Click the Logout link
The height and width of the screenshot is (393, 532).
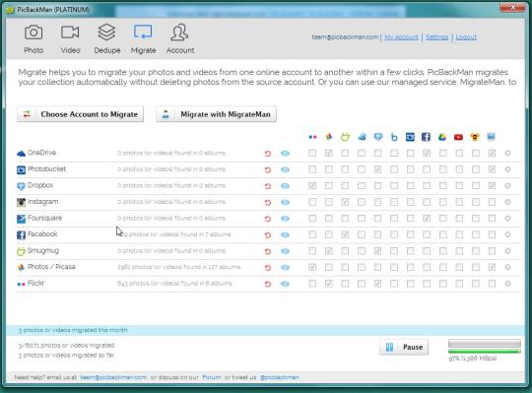click(x=466, y=37)
